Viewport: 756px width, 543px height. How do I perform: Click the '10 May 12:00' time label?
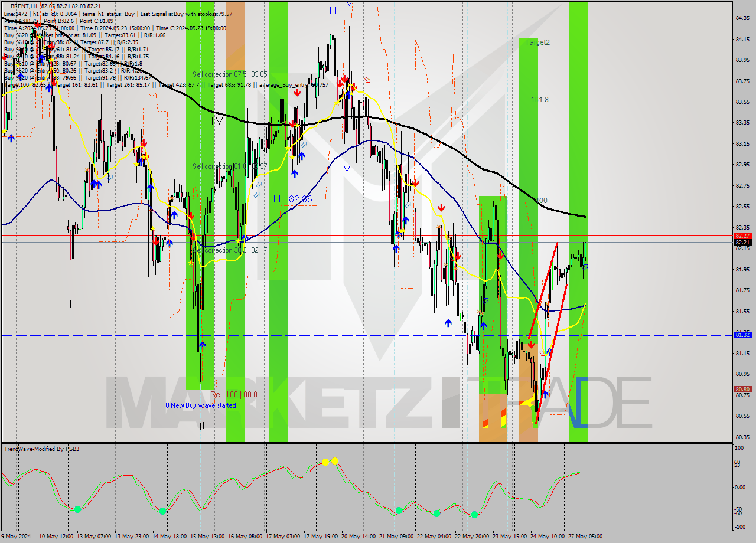(56, 537)
